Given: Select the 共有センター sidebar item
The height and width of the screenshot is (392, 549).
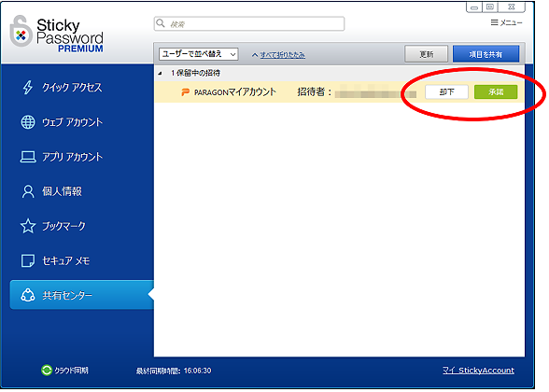Looking at the screenshot, I should coord(81,295).
